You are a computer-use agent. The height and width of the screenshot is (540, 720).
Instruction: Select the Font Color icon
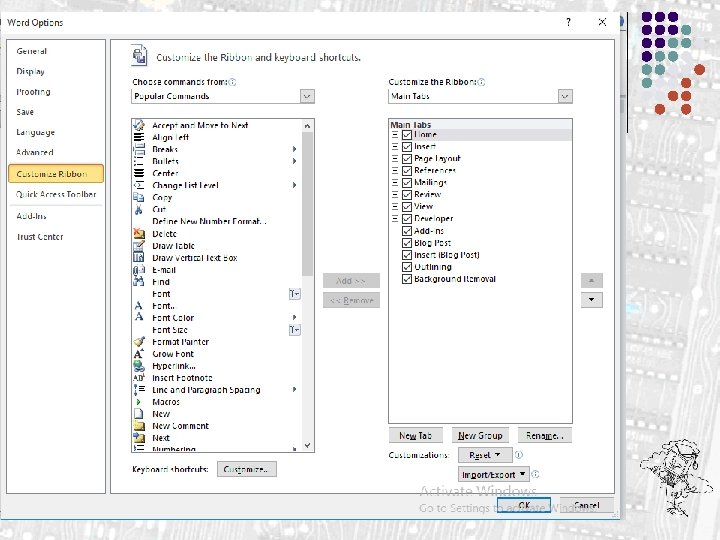tap(139, 317)
